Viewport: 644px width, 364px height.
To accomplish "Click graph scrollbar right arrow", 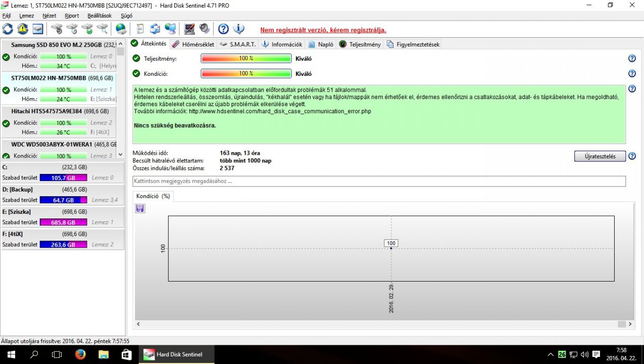I will pyautogui.click(x=629, y=324).
